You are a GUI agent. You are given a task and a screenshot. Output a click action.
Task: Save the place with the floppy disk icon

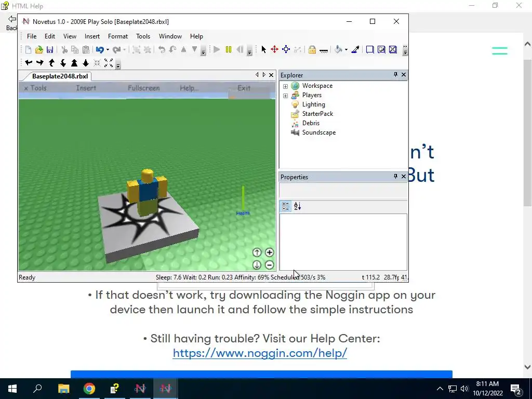pyautogui.click(x=50, y=50)
